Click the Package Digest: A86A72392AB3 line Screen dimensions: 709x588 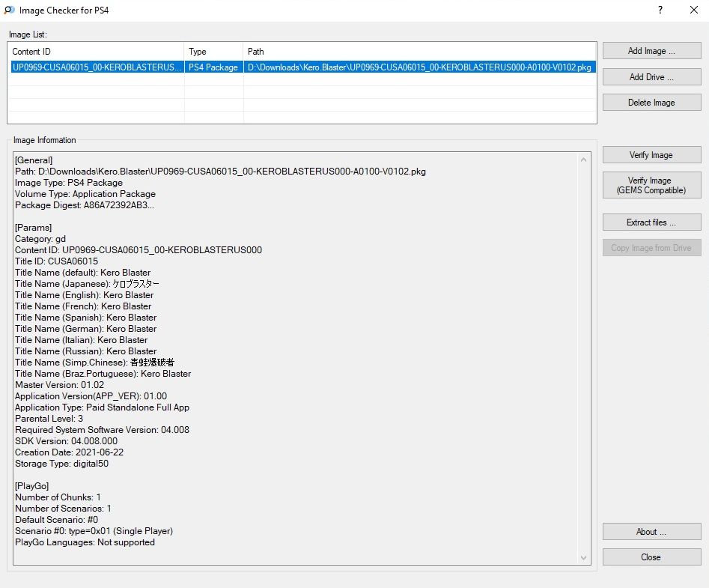pyautogui.click(x=85, y=205)
